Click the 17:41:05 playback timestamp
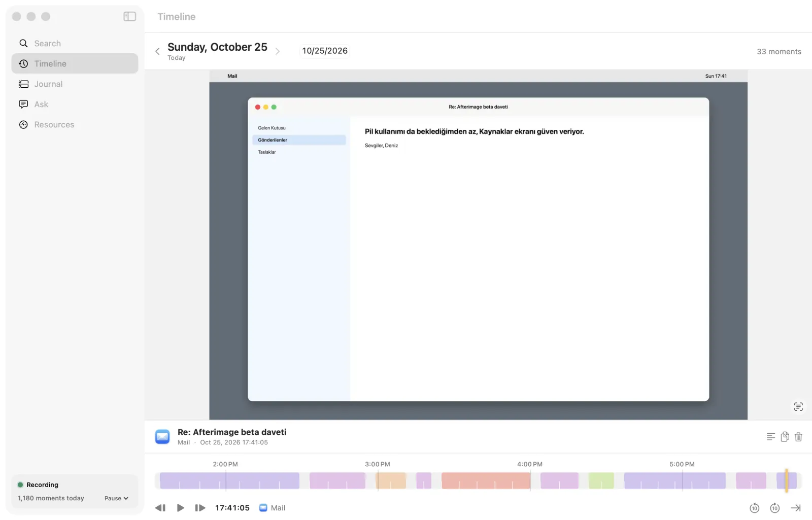The width and height of the screenshot is (812, 520). click(232, 508)
